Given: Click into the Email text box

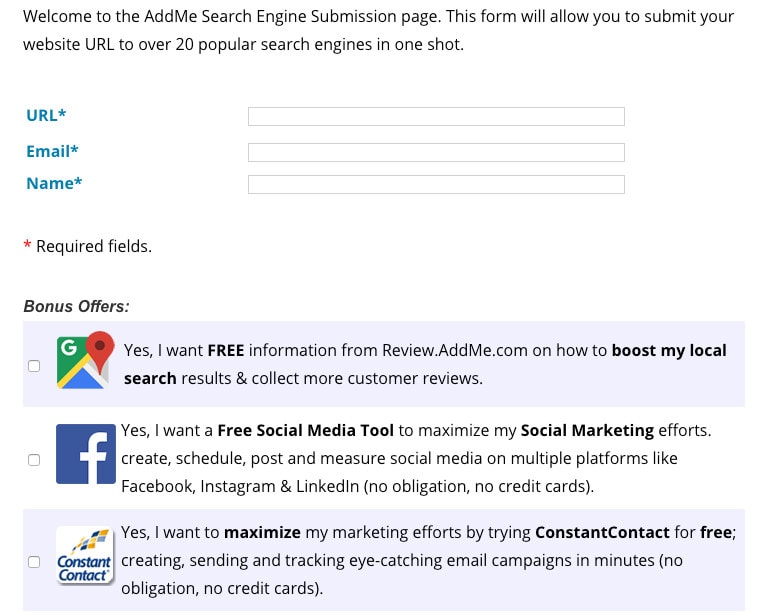Looking at the screenshot, I should 436,153.
